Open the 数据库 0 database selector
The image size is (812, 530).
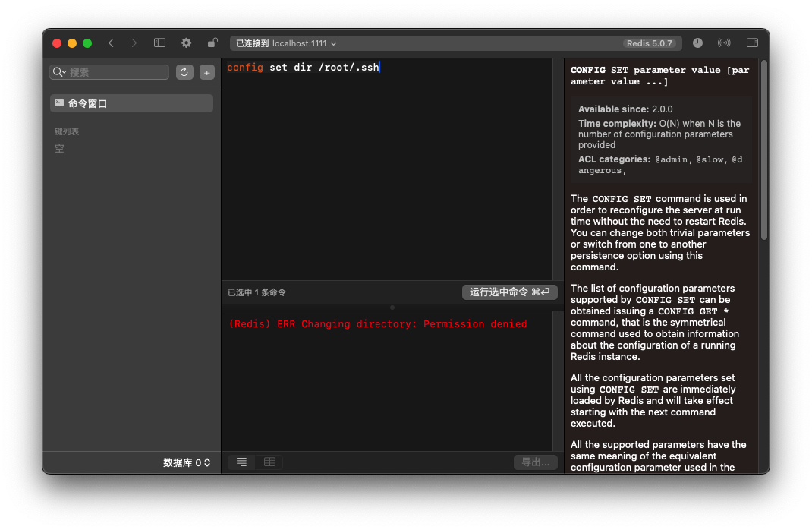click(x=187, y=462)
